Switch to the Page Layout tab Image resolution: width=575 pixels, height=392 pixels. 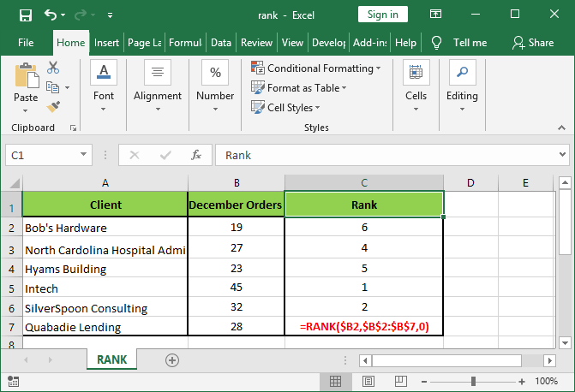point(145,43)
